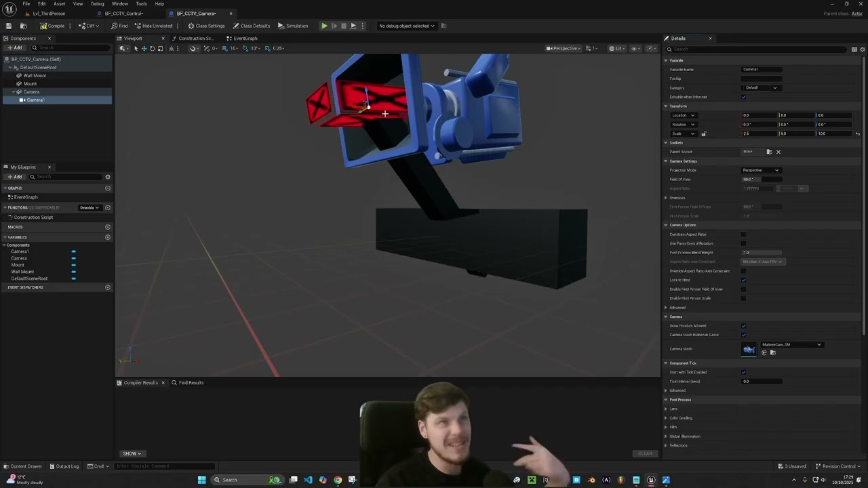Add a new event dispatcher

[x=108, y=287]
